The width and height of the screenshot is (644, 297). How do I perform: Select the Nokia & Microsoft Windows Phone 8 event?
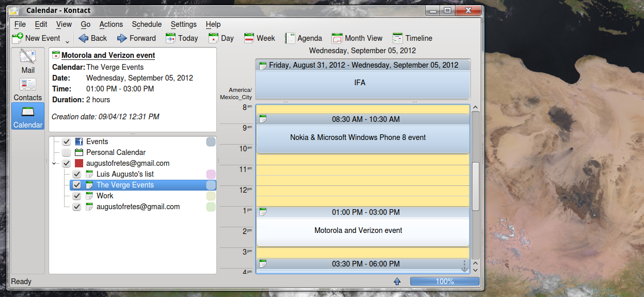click(x=363, y=134)
